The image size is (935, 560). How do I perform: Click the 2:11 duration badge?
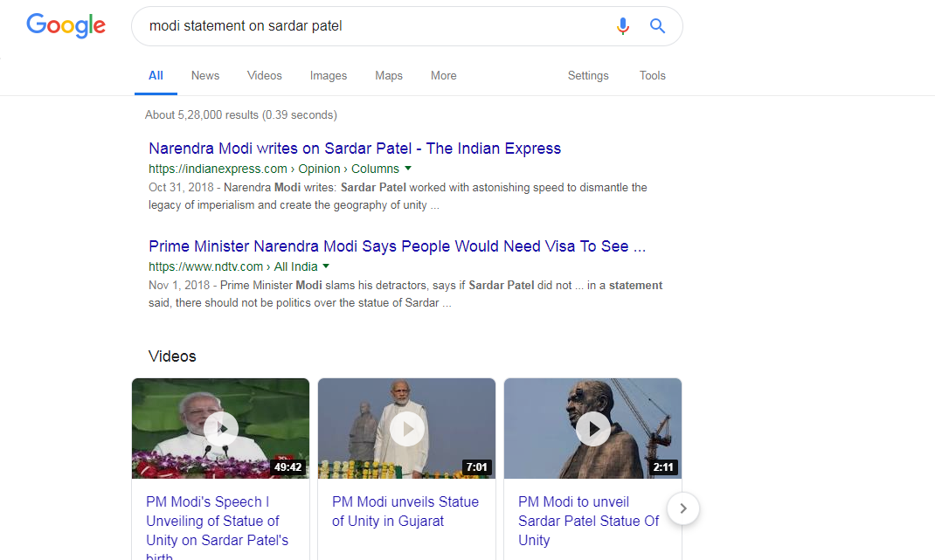662,467
